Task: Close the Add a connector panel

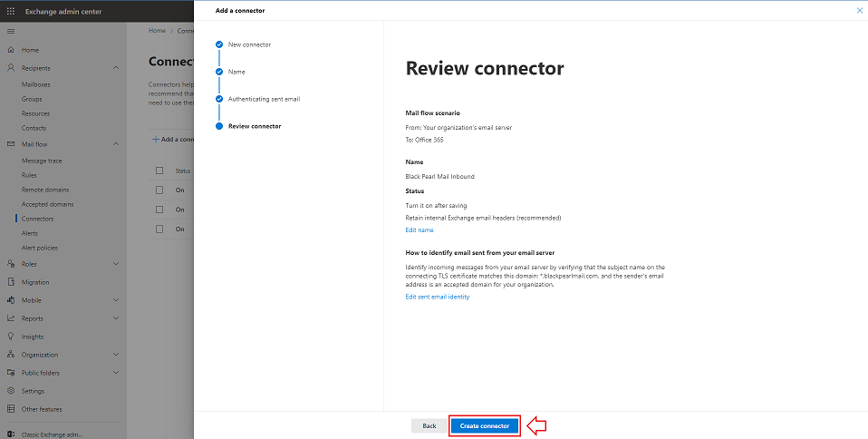Action: point(859,10)
